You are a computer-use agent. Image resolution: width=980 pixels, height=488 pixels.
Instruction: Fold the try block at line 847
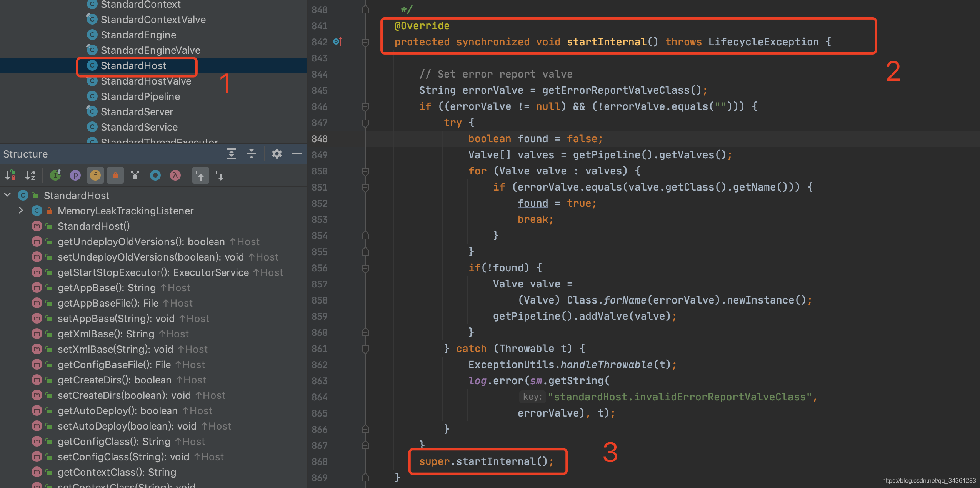pos(365,123)
